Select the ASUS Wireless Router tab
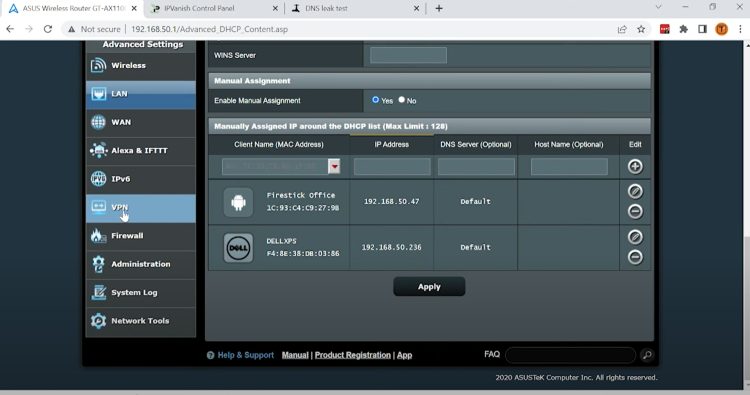 (73, 8)
